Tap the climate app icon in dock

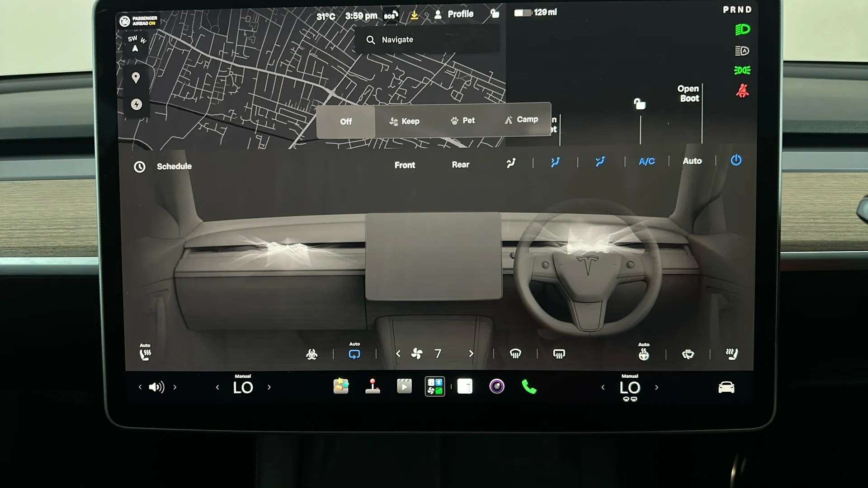[x=435, y=386]
